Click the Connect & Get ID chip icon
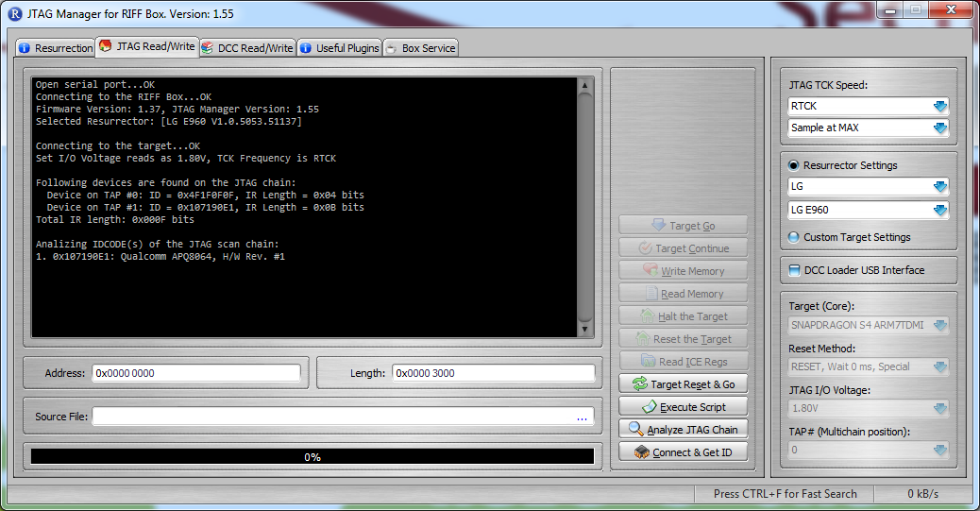 tap(642, 452)
